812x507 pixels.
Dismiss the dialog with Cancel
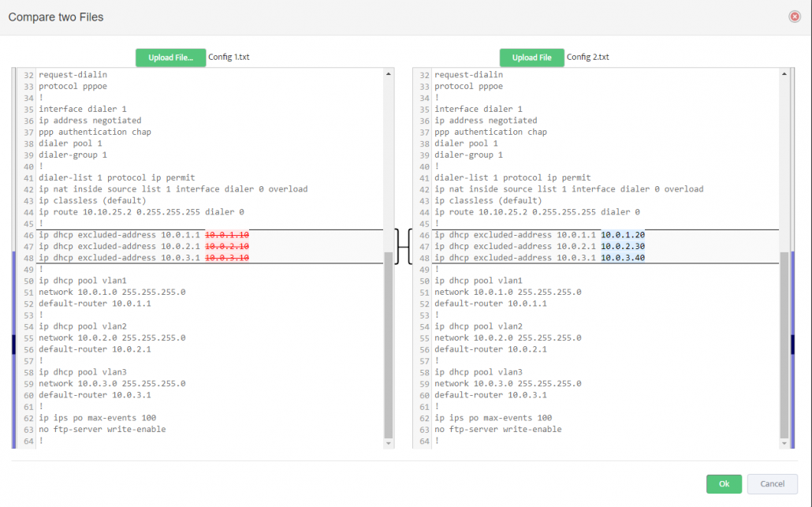tap(772, 483)
